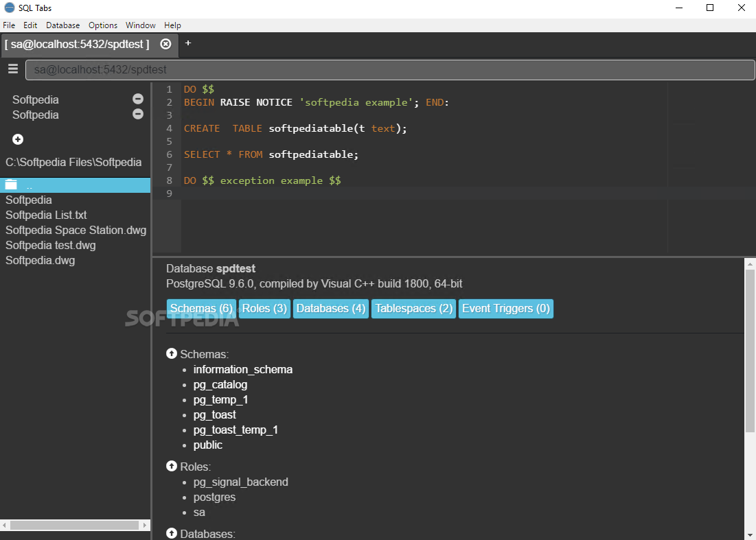
Task: Click the SELECT * FROM softpediatable line
Action: (271, 154)
